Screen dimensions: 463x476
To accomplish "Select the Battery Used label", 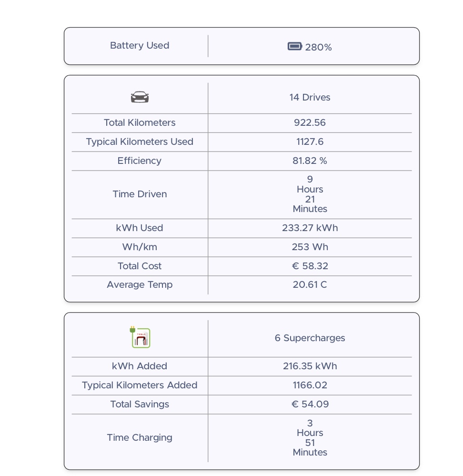I will [x=140, y=46].
